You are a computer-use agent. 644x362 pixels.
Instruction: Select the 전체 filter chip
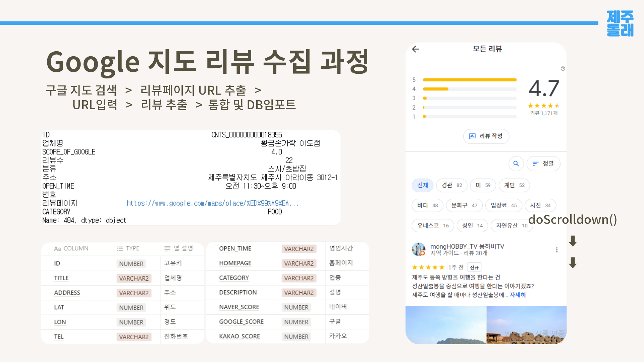(423, 185)
